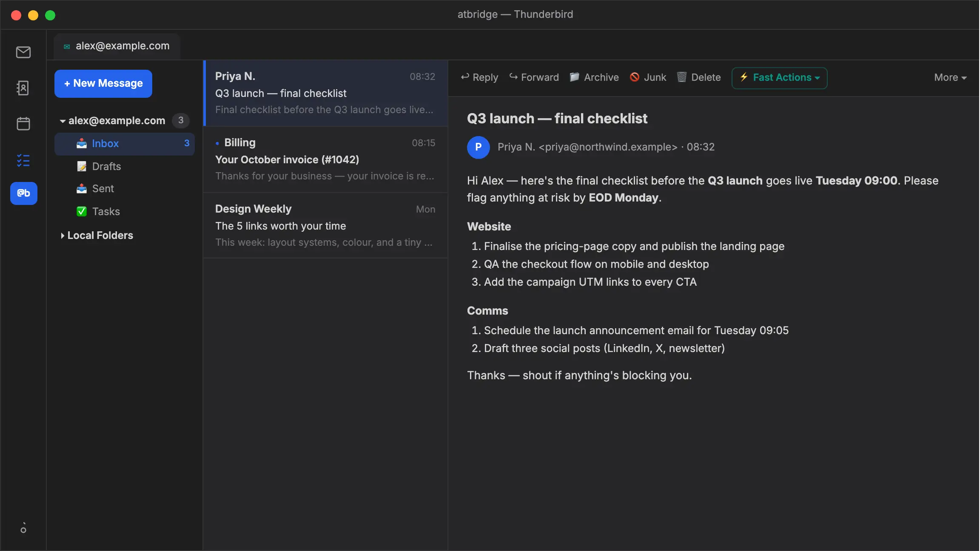Screen dimensions: 980x551
Task: Select the Sent folder
Action: (125, 189)
